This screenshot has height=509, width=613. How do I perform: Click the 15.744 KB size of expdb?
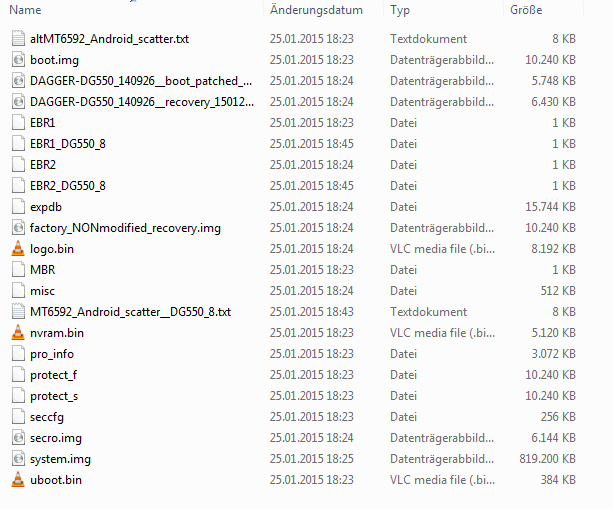(x=550, y=207)
